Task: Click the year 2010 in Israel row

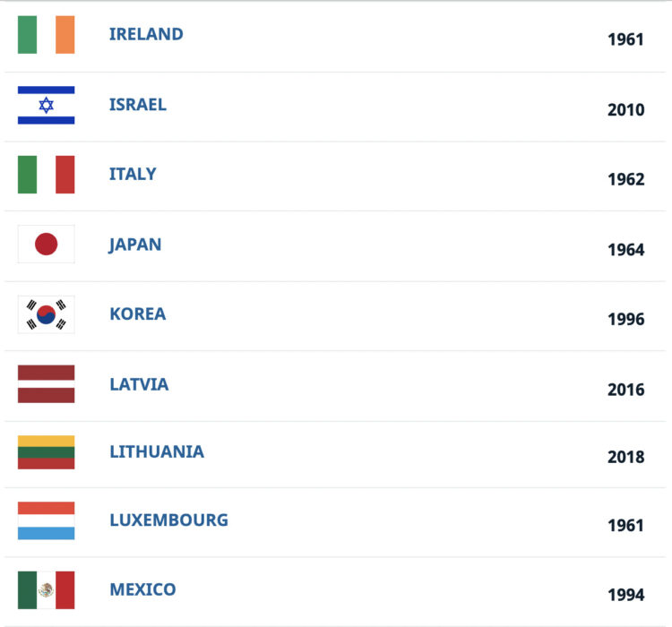Action: point(625,110)
